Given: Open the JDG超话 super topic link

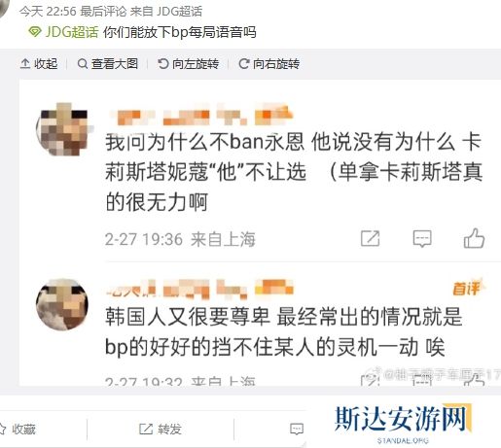Looking at the screenshot, I should pyautogui.click(x=72, y=32).
